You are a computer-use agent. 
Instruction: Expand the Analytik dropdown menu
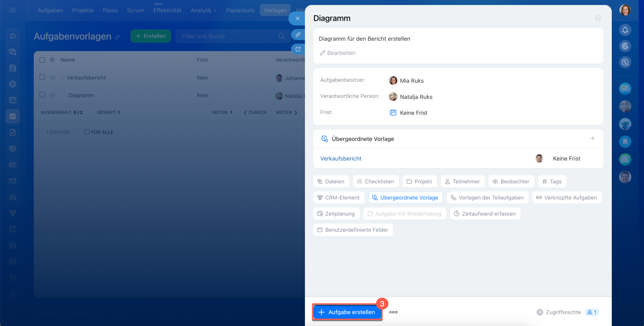(204, 10)
